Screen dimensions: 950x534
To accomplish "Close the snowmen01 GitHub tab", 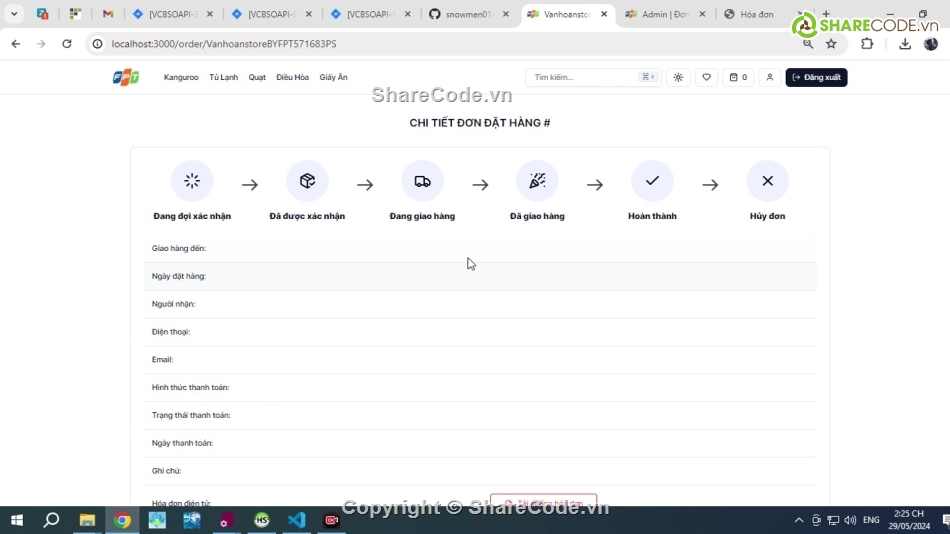I will (x=506, y=14).
